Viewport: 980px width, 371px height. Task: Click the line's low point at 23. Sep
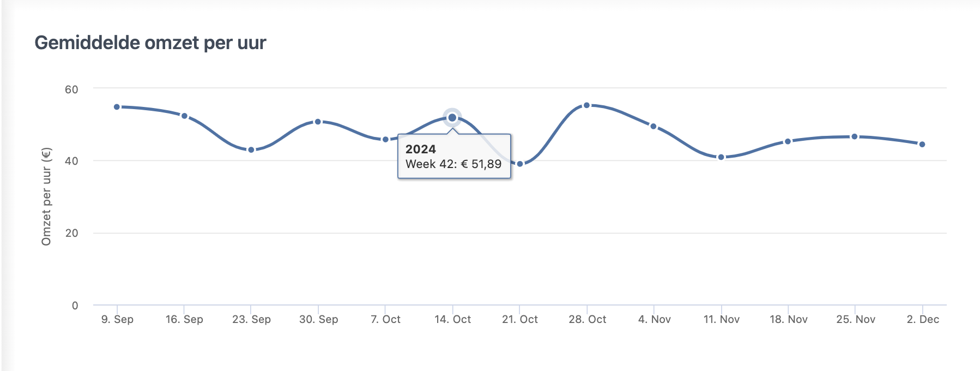coord(251,149)
